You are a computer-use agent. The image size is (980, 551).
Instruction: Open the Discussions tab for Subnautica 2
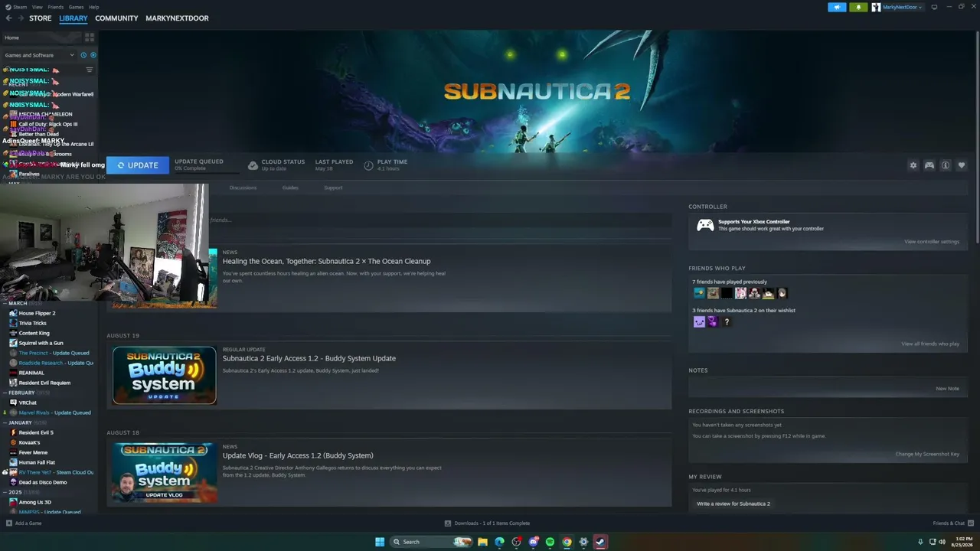(243, 187)
